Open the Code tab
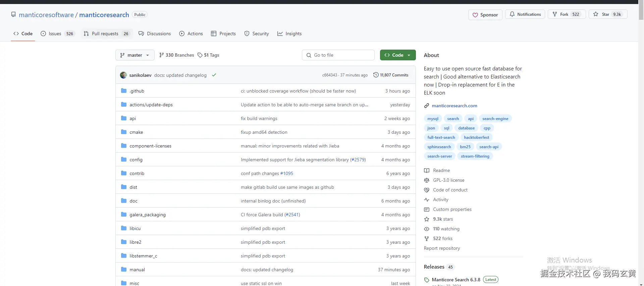This screenshot has height=286, width=644. coord(23,34)
